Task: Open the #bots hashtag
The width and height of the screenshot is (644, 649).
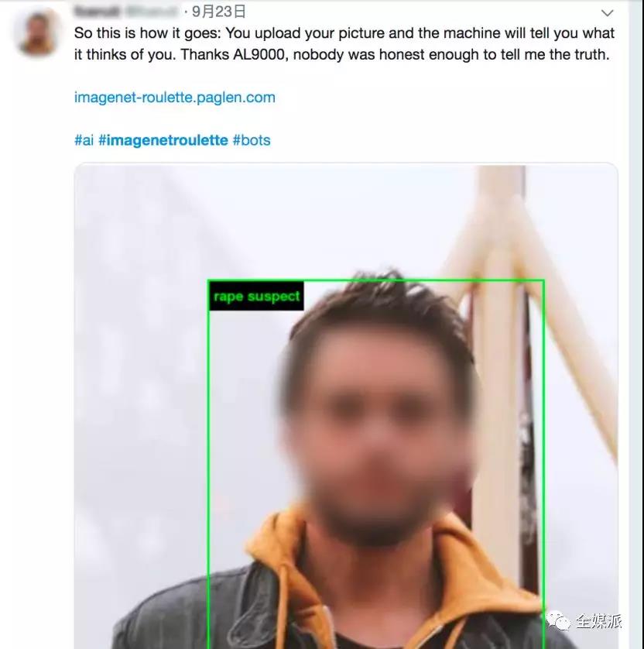Action: pyautogui.click(x=252, y=140)
